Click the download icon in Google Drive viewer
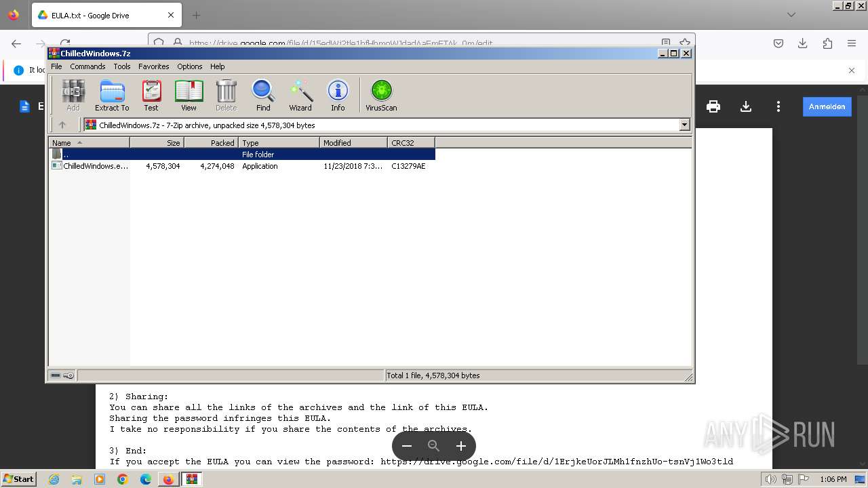Viewport: 868px width, 488px height. [746, 106]
